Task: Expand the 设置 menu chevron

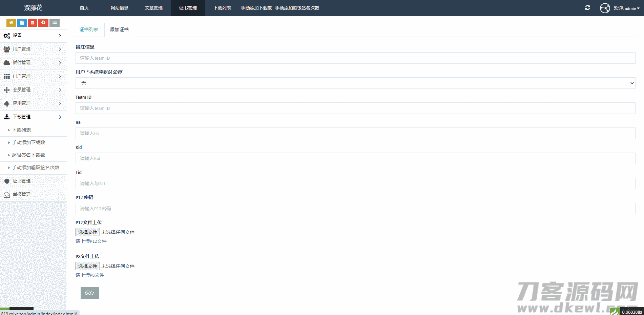Action: [60, 36]
